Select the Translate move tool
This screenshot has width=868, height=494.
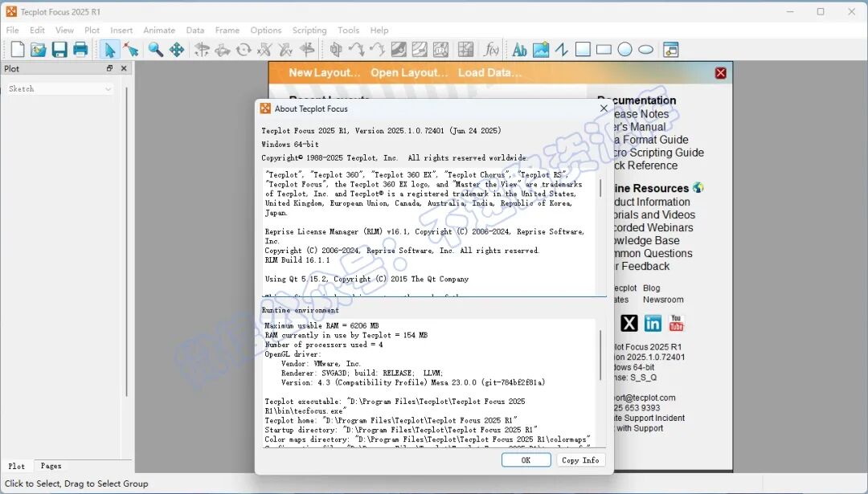coord(177,50)
